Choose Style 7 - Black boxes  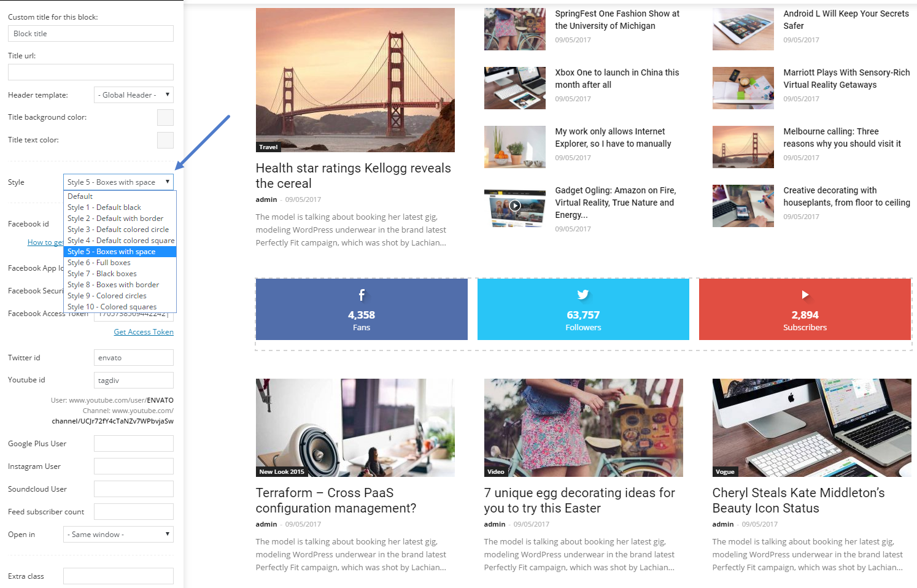click(x=120, y=274)
